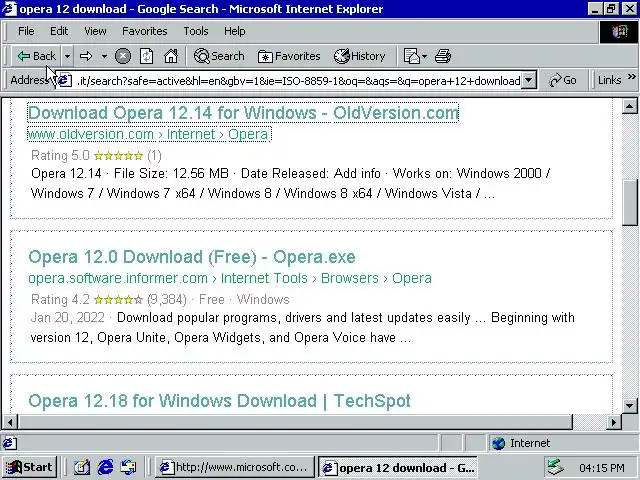Click the horizontal scrollbar right arrow
Image resolution: width=640 pixels, height=480 pixels.
point(613,422)
